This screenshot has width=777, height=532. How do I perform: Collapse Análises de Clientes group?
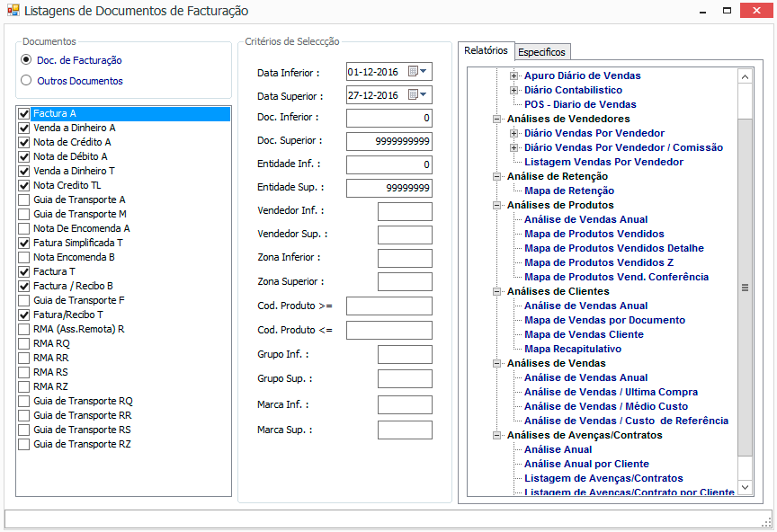pyautogui.click(x=496, y=291)
